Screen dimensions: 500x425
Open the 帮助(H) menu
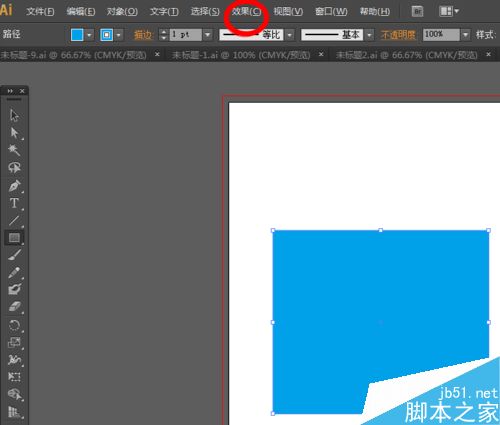pos(375,12)
